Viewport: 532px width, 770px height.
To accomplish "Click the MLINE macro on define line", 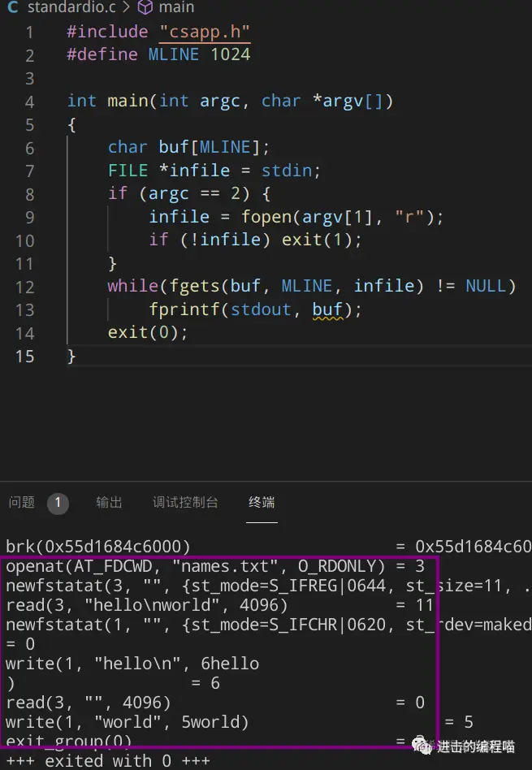I will (x=174, y=54).
